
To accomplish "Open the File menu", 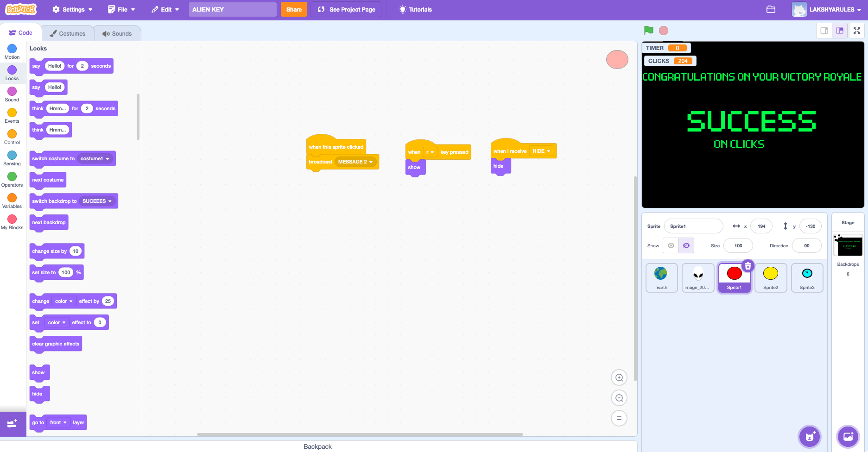I will 120,9.
